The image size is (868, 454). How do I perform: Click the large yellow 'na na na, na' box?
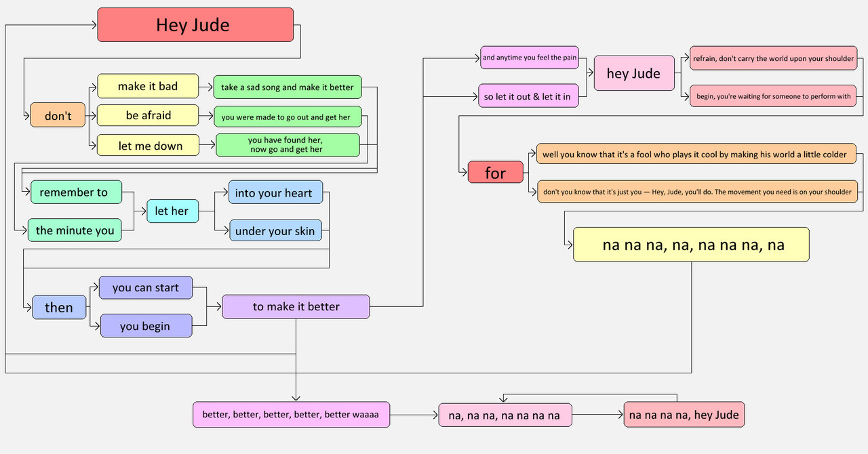[691, 245]
